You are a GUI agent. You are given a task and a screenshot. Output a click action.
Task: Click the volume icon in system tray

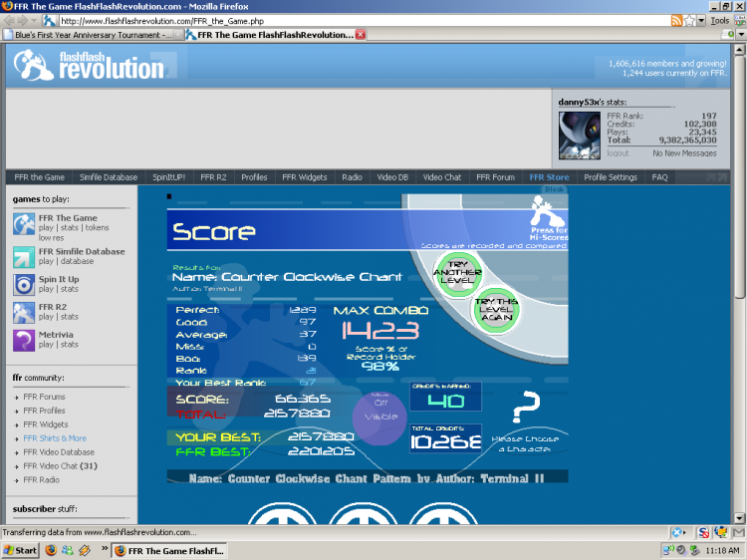[x=681, y=550]
